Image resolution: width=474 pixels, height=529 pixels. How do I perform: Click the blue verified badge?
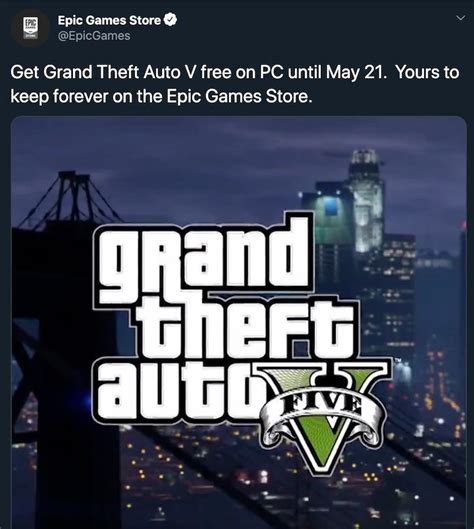point(170,20)
